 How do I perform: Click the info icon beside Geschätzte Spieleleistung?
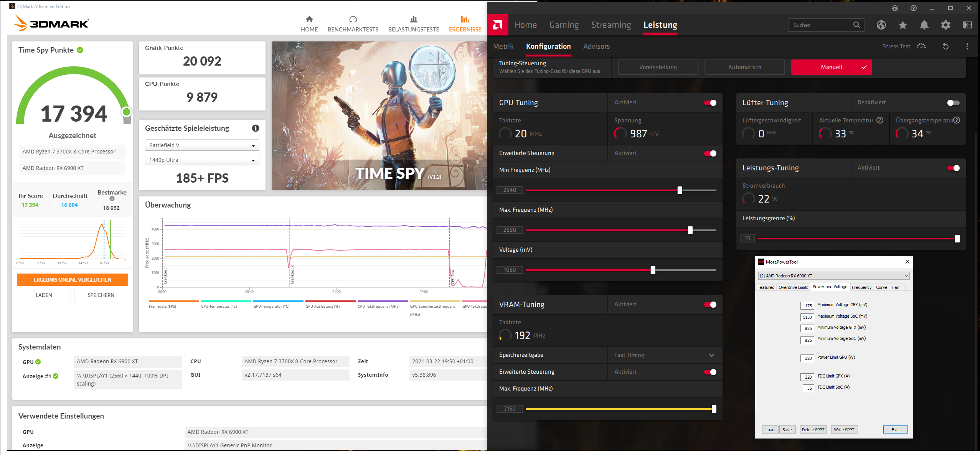[256, 128]
